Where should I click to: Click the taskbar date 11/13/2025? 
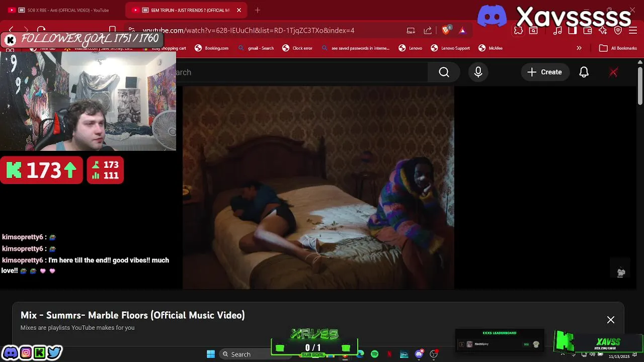(619, 356)
